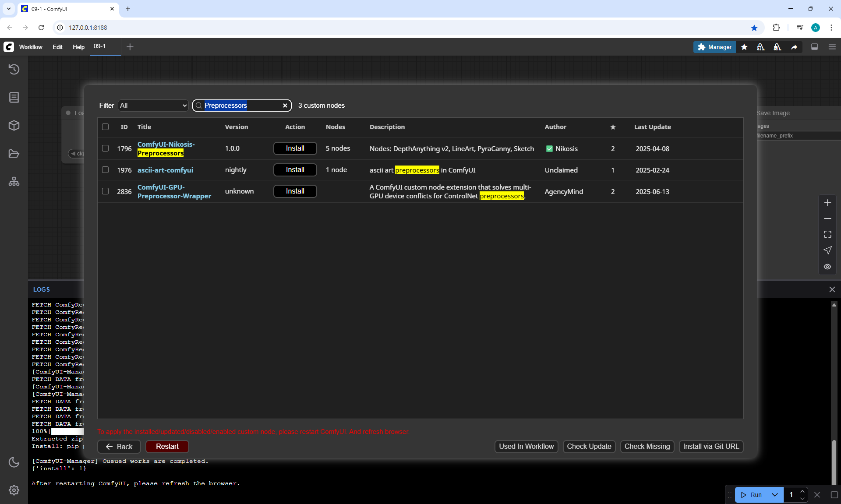Clear the Preprocessors search field
841x504 pixels.
click(x=285, y=106)
